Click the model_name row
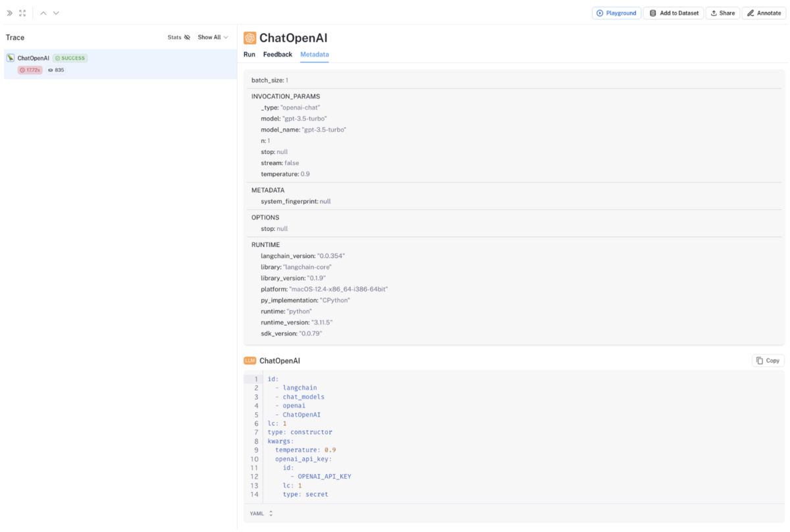Viewport: 790px width, 532px height. (x=303, y=130)
